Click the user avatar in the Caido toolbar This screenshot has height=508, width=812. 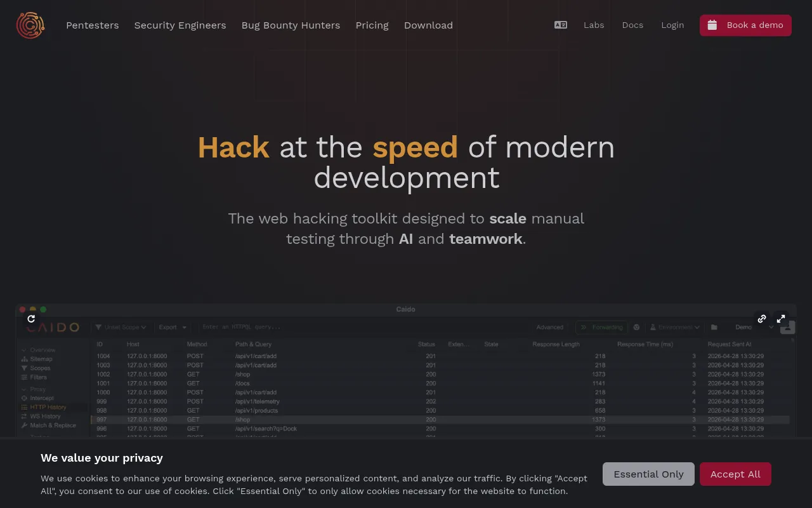[788, 328]
